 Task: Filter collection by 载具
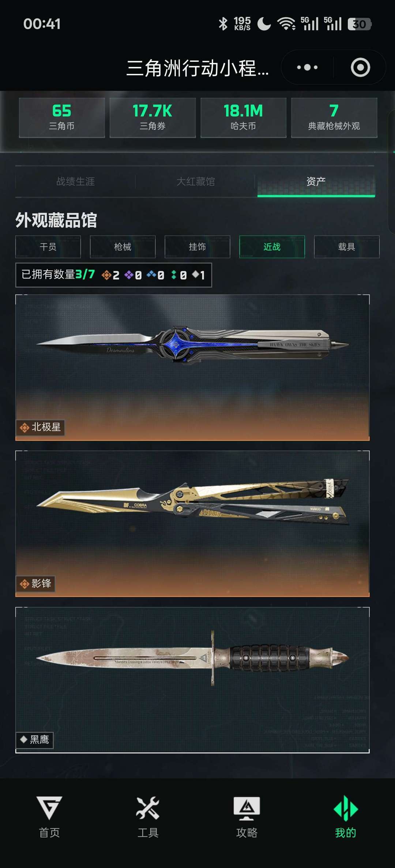click(346, 247)
